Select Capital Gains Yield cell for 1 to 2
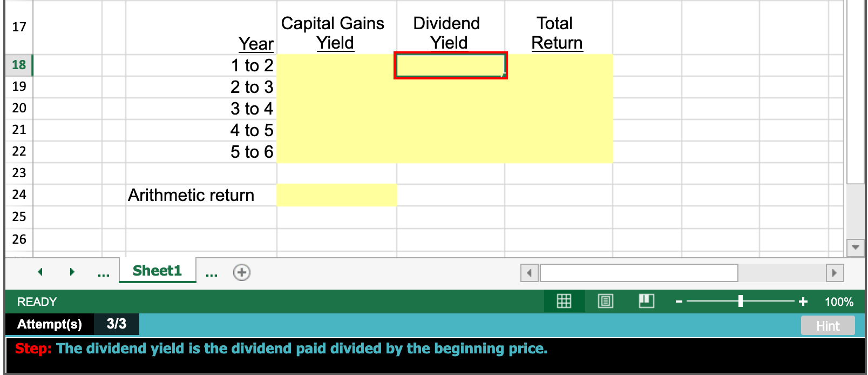The image size is (868, 375). click(x=337, y=65)
